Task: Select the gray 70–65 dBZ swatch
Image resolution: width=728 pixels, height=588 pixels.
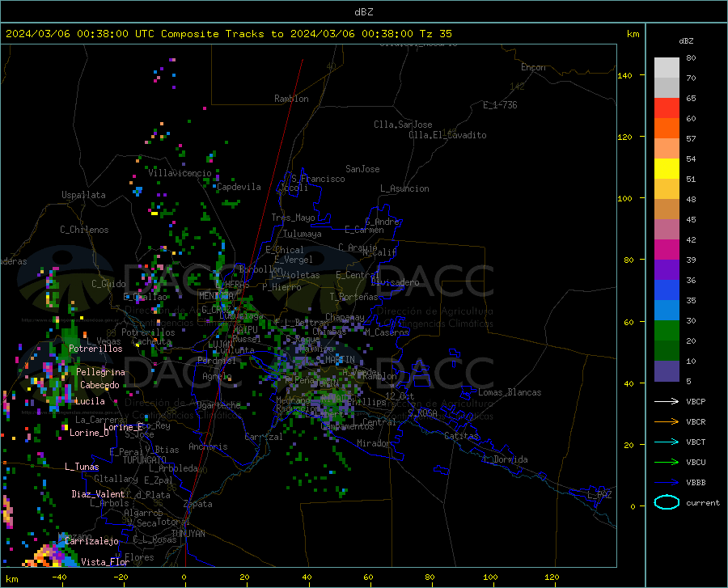Action: click(x=667, y=87)
